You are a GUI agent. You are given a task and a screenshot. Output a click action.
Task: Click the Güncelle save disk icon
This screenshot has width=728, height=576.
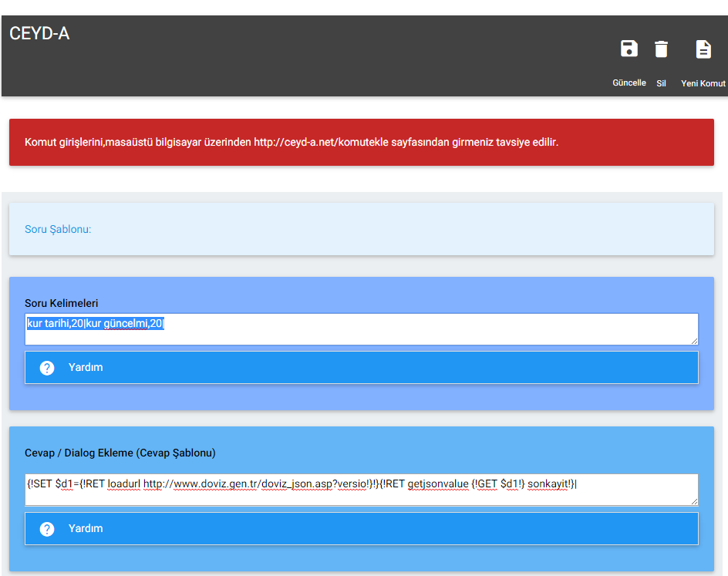tap(629, 49)
